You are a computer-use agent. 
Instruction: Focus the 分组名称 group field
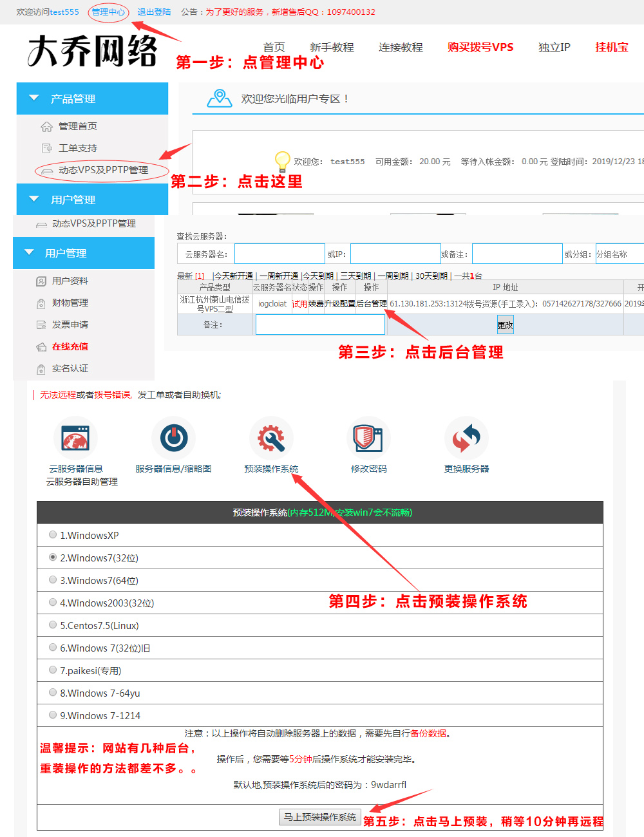click(620, 254)
